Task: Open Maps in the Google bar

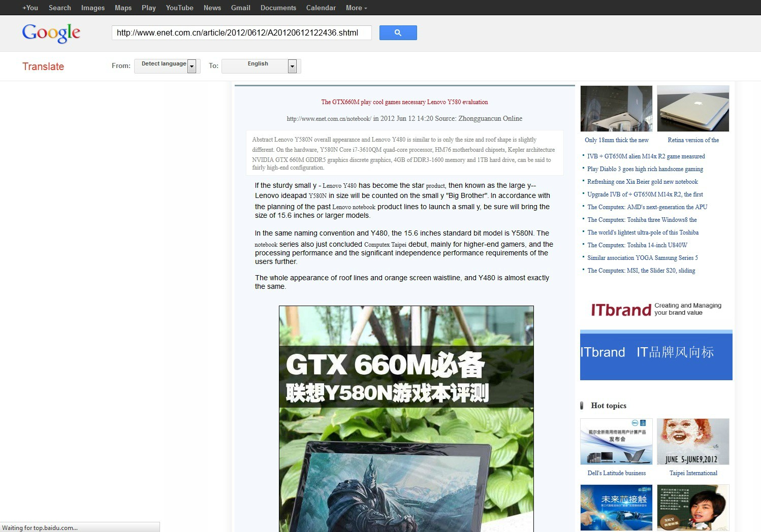Action: 123,8
